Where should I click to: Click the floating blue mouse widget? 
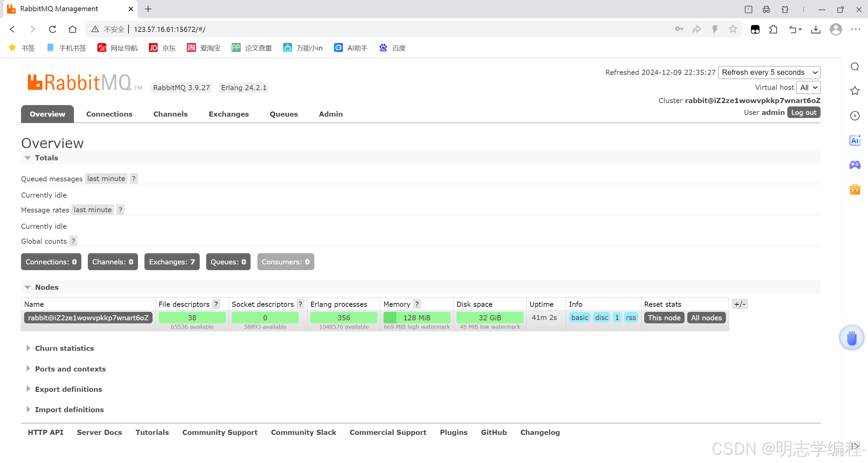point(851,338)
